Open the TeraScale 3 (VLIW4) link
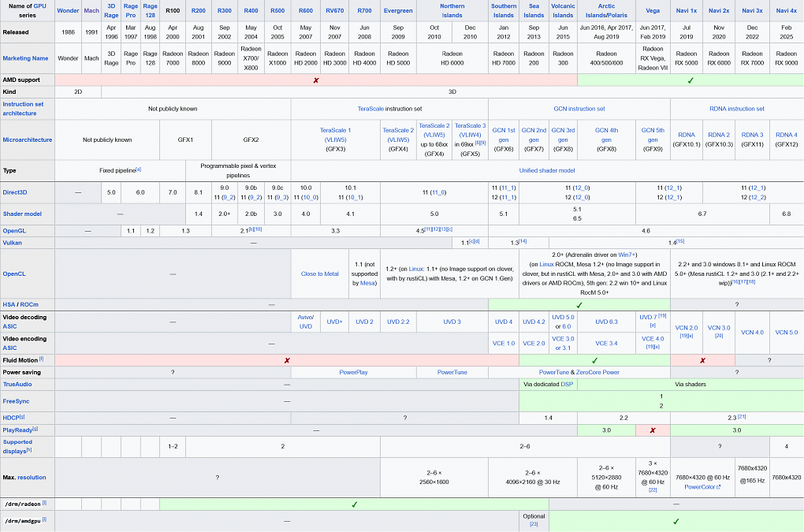This screenshot has width=804, height=532. (471, 130)
